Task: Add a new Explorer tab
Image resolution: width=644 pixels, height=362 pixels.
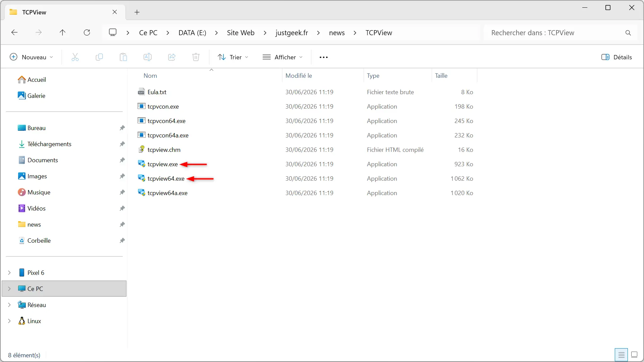Action: click(x=137, y=12)
